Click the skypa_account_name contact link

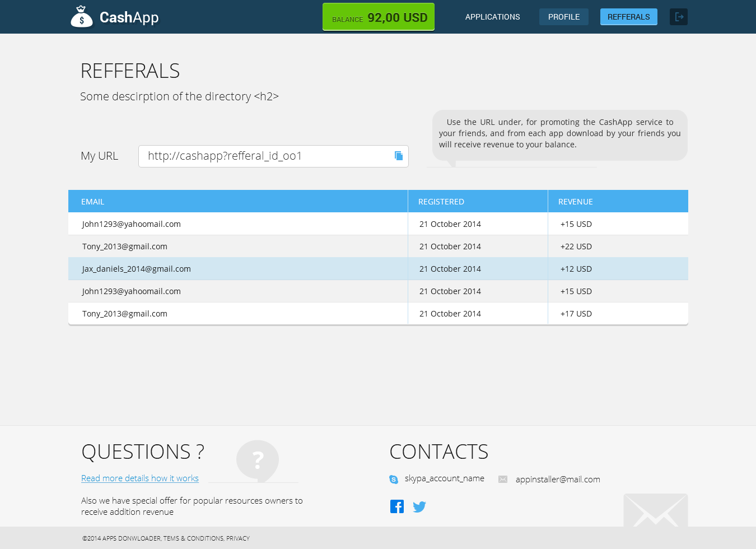pyautogui.click(x=445, y=478)
